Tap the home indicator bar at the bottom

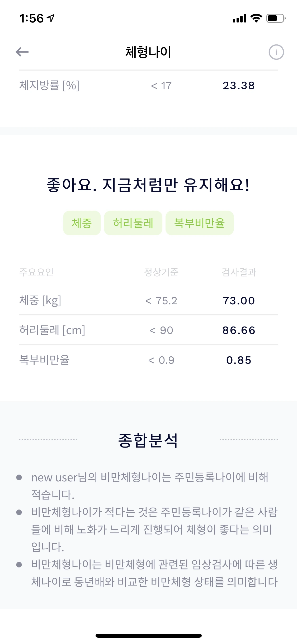(148, 636)
